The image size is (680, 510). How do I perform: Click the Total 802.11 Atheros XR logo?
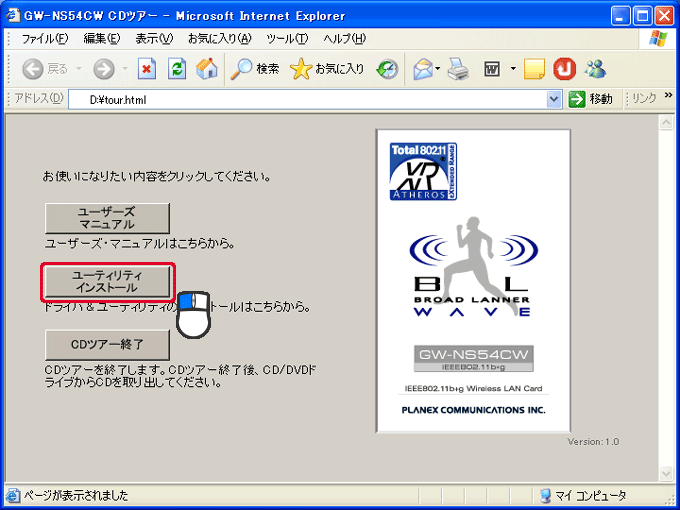(423, 172)
